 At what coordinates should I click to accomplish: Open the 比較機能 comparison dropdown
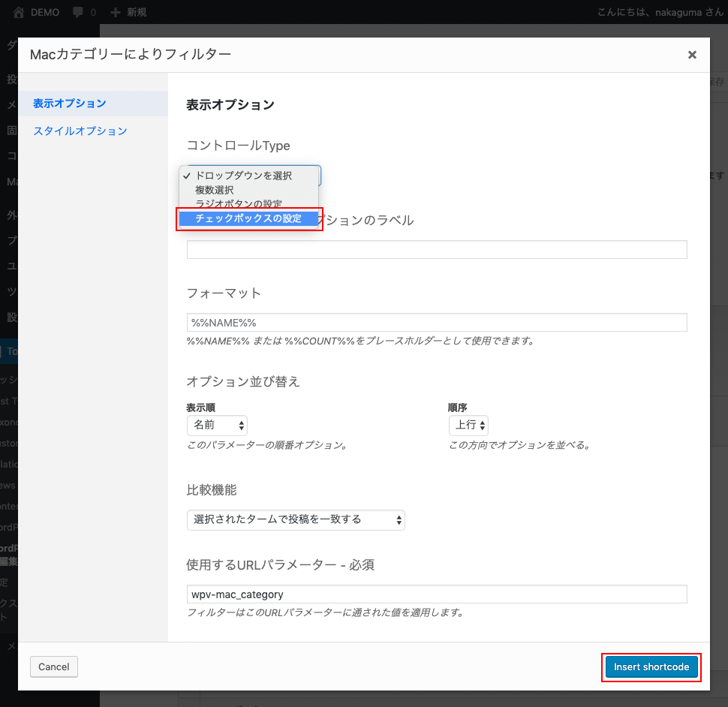tap(296, 520)
